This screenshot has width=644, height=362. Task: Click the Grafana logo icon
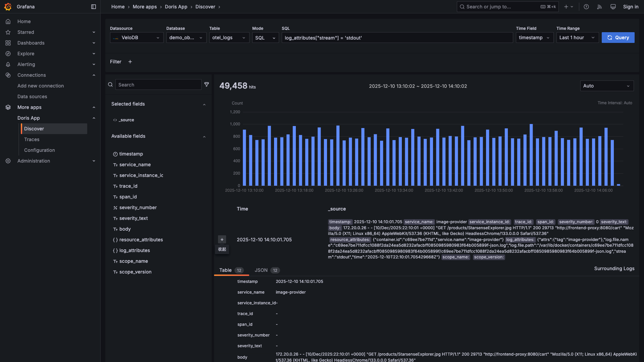tap(8, 7)
